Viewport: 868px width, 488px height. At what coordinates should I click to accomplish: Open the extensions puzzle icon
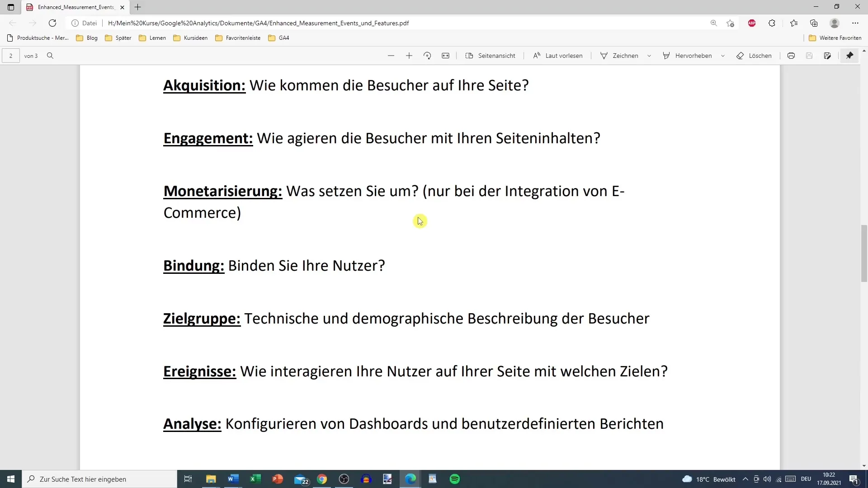(772, 23)
